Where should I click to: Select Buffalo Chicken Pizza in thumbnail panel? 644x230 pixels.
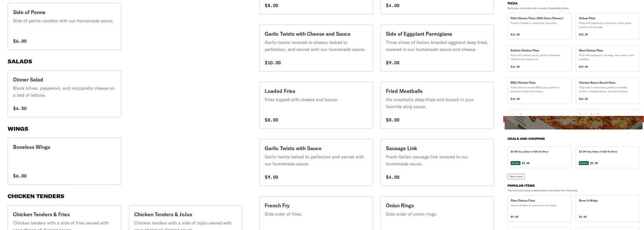[x=539, y=58]
